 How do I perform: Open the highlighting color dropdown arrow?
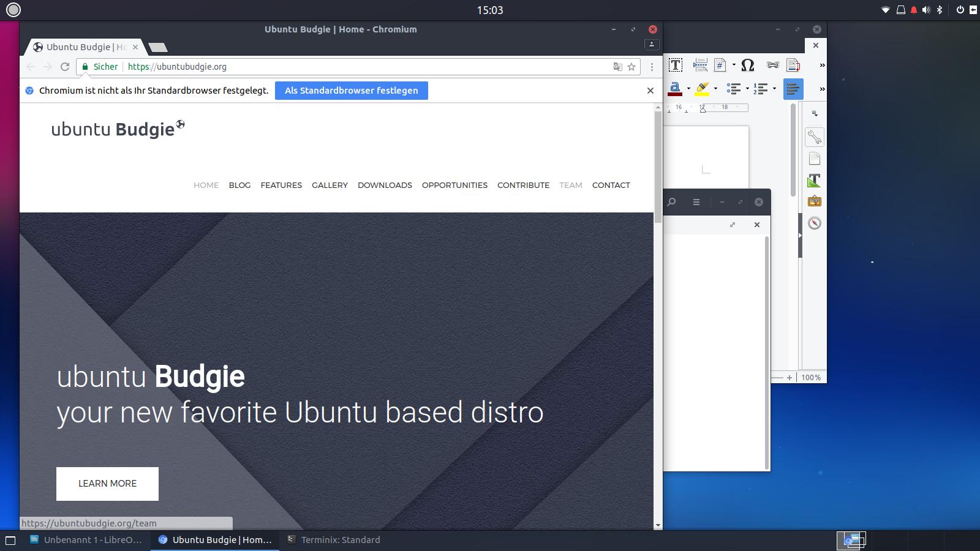pyautogui.click(x=715, y=89)
